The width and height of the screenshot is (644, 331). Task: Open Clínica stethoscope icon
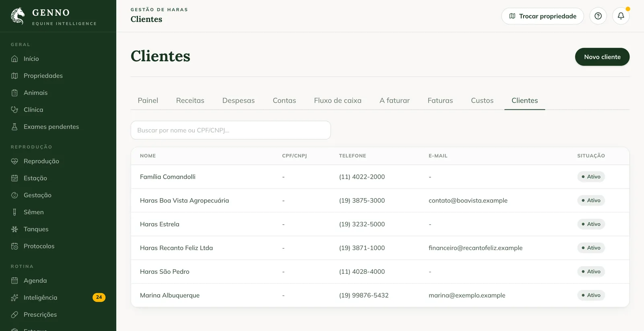[x=14, y=110]
